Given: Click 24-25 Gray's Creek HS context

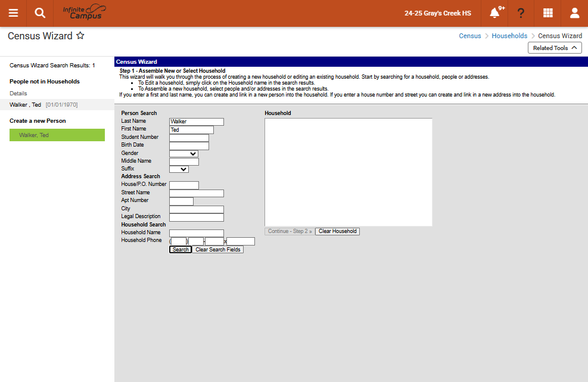Looking at the screenshot, I should click(438, 13).
